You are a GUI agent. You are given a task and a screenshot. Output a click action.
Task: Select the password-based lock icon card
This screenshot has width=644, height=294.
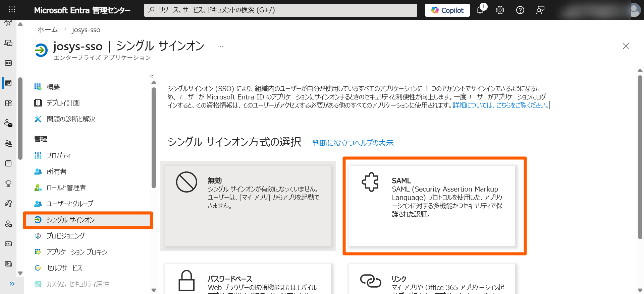click(x=248, y=280)
